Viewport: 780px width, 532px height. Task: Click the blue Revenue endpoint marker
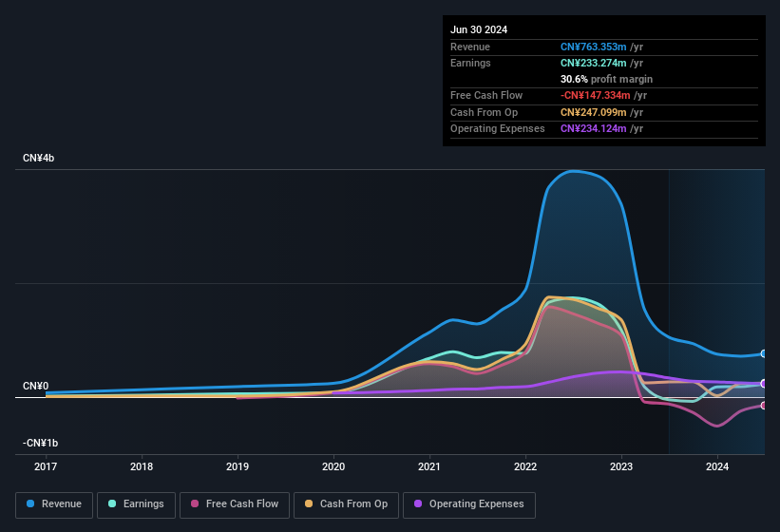tap(764, 354)
